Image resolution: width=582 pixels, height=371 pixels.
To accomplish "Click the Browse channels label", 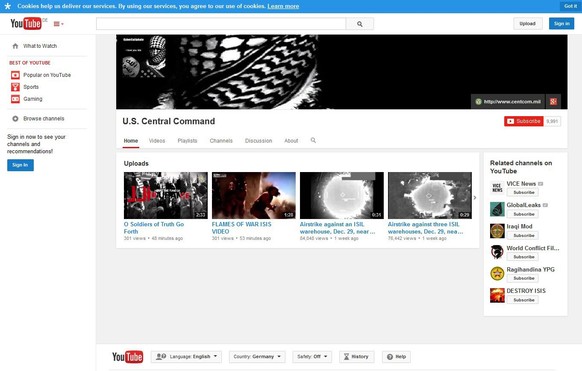I will tap(44, 119).
